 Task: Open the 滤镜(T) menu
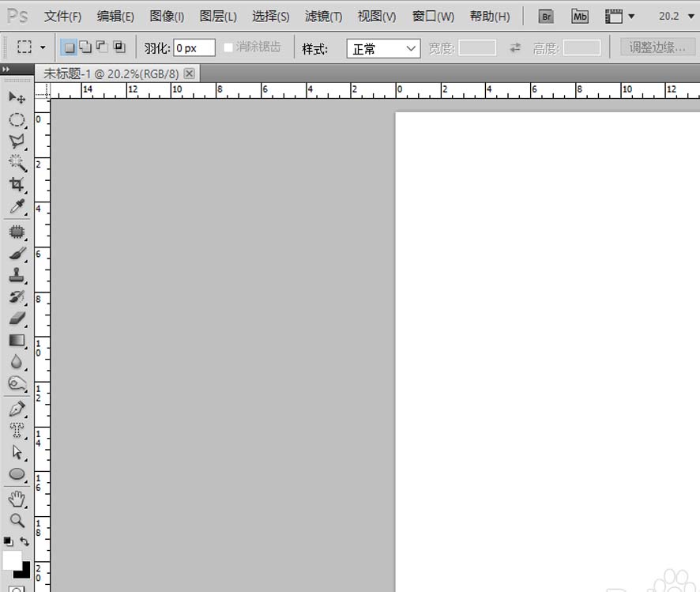tap(324, 17)
